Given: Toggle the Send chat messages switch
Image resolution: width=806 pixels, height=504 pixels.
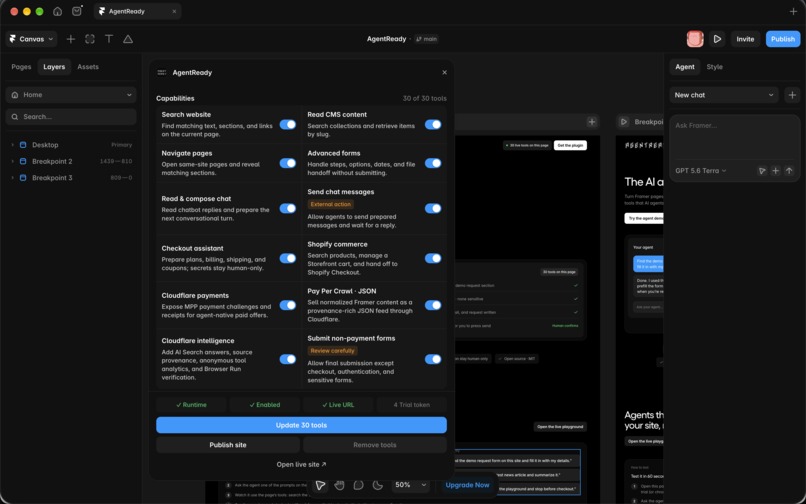Looking at the screenshot, I should point(433,208).
